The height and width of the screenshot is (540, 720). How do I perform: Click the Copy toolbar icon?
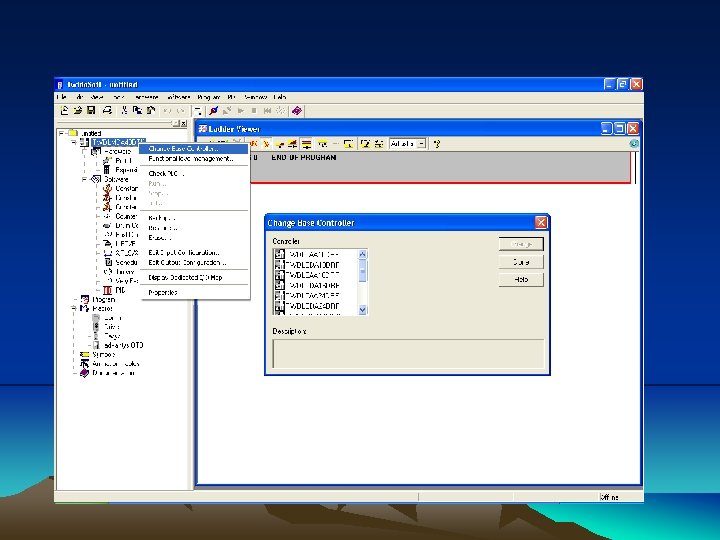(137, 110)
